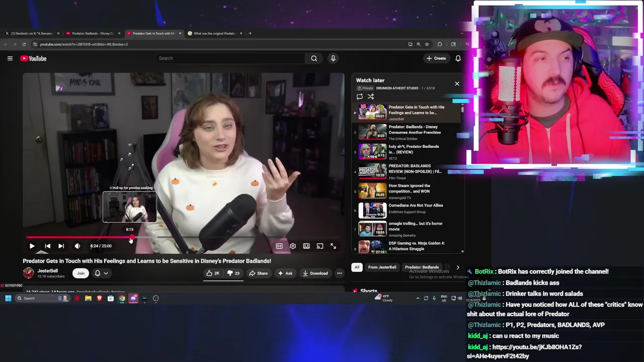The width and height of the screenshot is (644, 362).
Task: Switch to 'What was the original Predator' tab
Action: coord(215,33)
